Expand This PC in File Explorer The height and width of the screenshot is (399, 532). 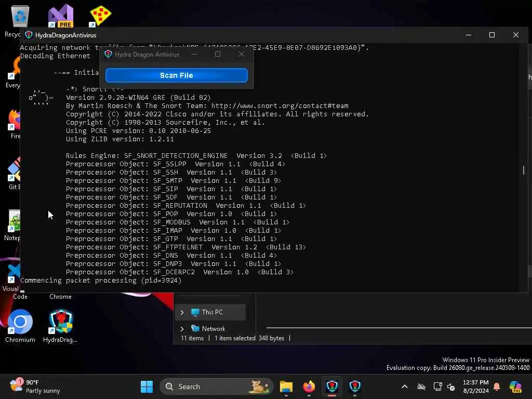coord(182,312)
